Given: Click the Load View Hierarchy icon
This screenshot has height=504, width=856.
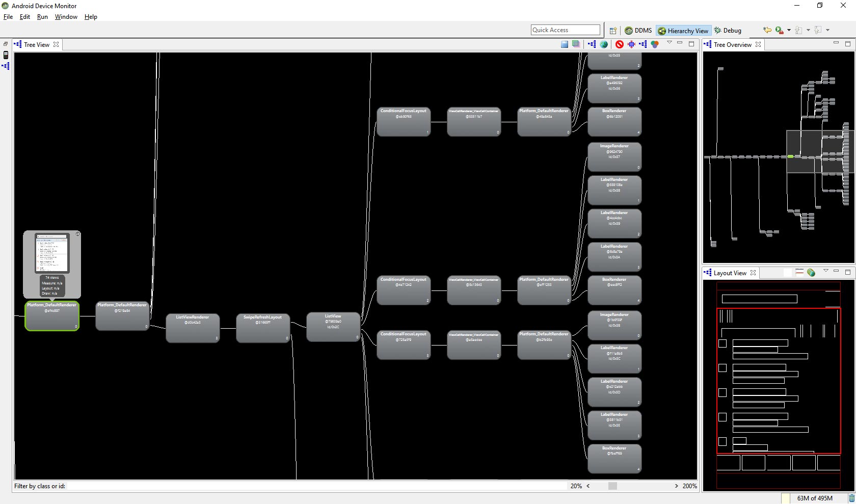Looking at the screenshot, I should [592, 44].
